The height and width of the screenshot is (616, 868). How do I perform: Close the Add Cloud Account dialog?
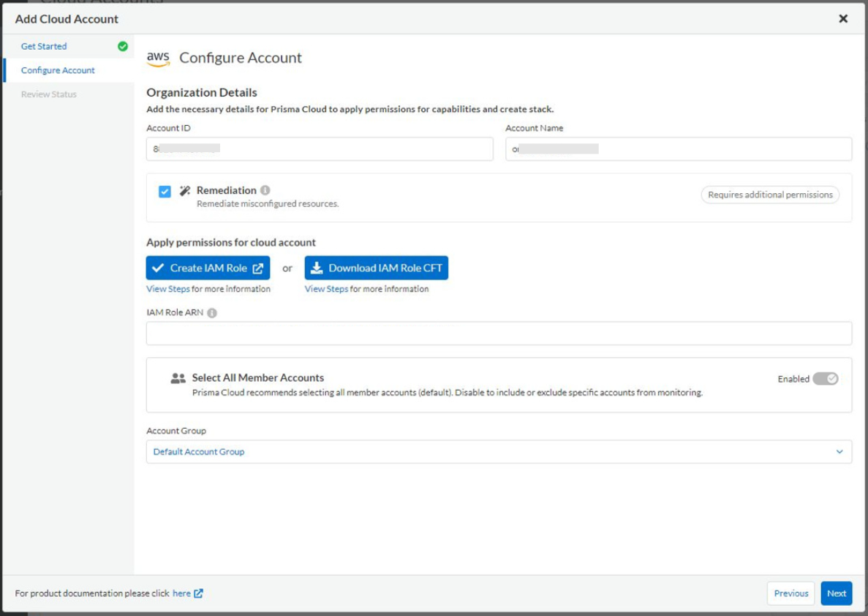pyautogui.click(x=843, y=19)
